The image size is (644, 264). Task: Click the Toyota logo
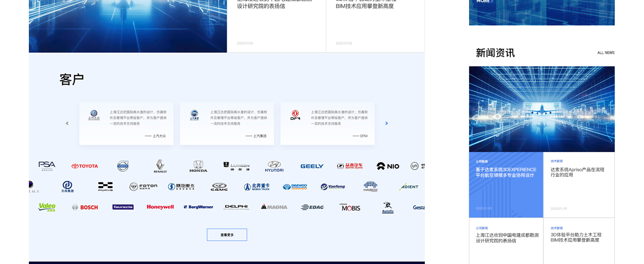click(85, 166)
